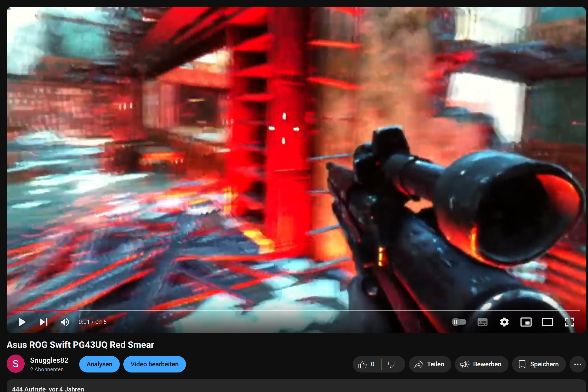Enter fullscreen mode
Viewport: 588px width, 392px height.
569,322
